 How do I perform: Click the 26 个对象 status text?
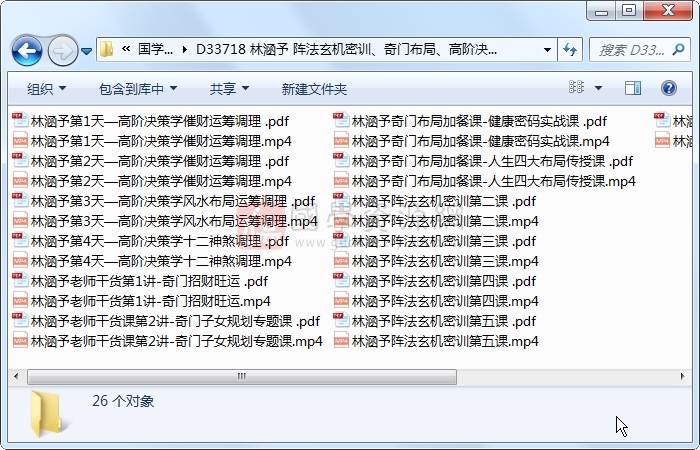coord(123,401)
